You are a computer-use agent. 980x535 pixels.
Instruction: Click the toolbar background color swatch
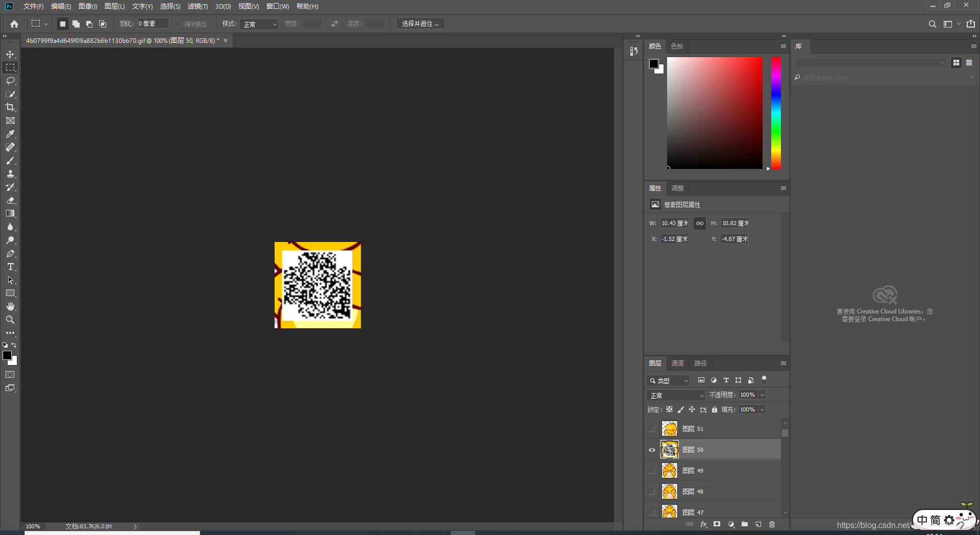14,361
